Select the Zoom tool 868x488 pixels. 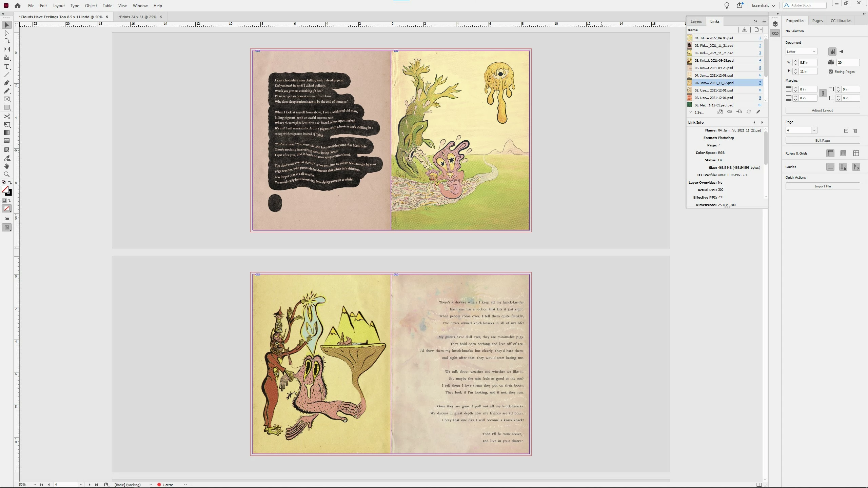(7, 174)
